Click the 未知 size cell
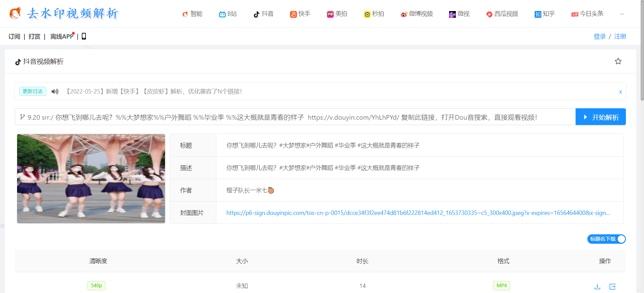The image size is (644, 293). click(242, 286)
